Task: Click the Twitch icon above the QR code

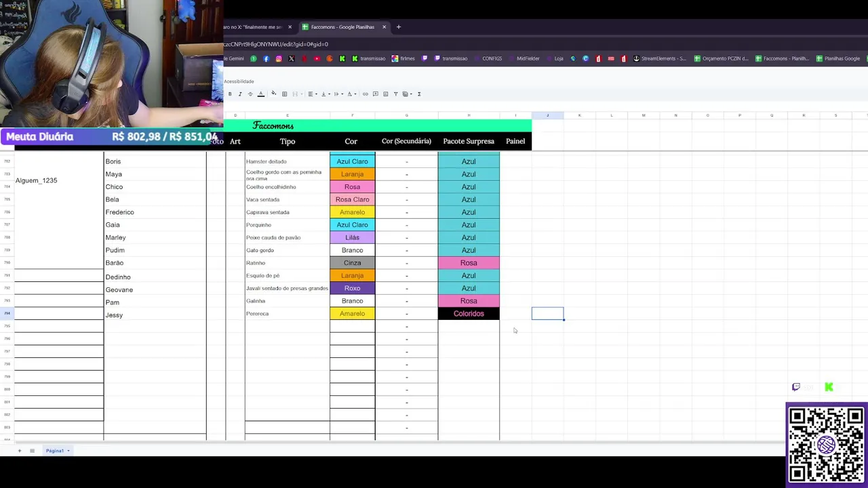Action: 796,387
